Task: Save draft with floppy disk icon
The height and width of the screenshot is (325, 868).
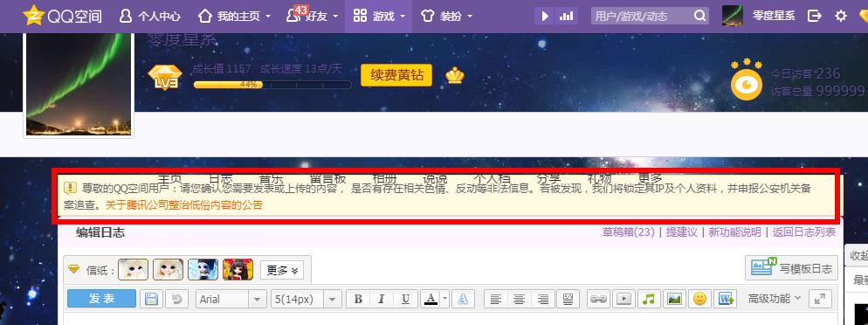Action: point(151,299)
